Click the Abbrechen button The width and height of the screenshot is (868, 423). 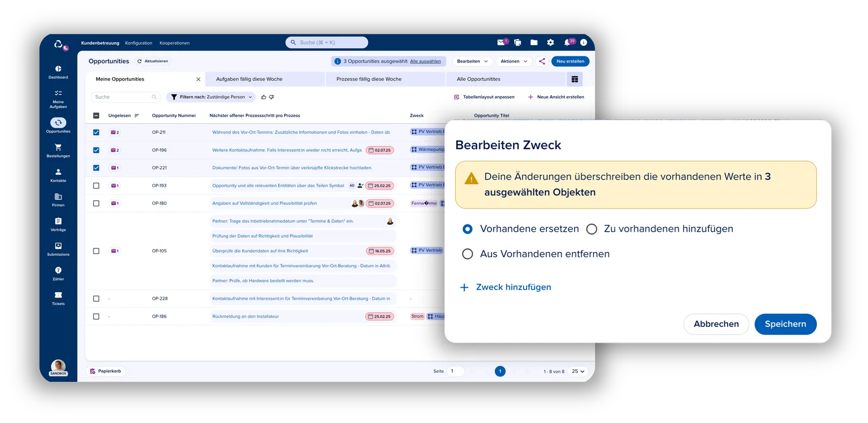[x=716, y=324]
